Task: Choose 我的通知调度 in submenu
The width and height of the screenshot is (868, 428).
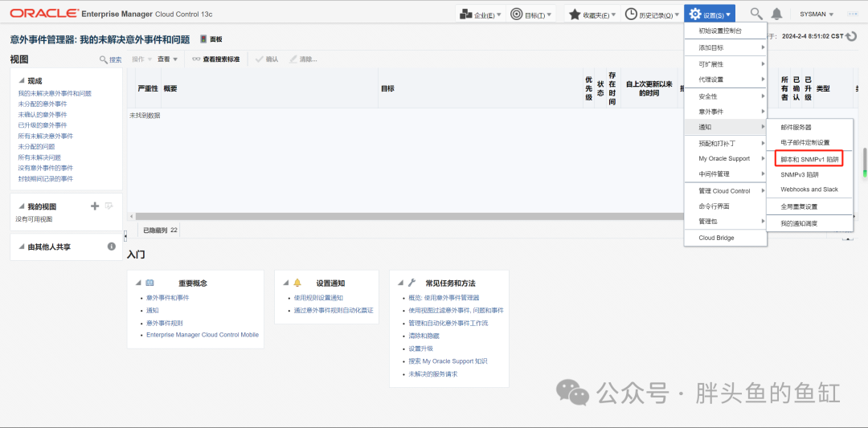Action: pyautogui.click(x=809, y=223)
